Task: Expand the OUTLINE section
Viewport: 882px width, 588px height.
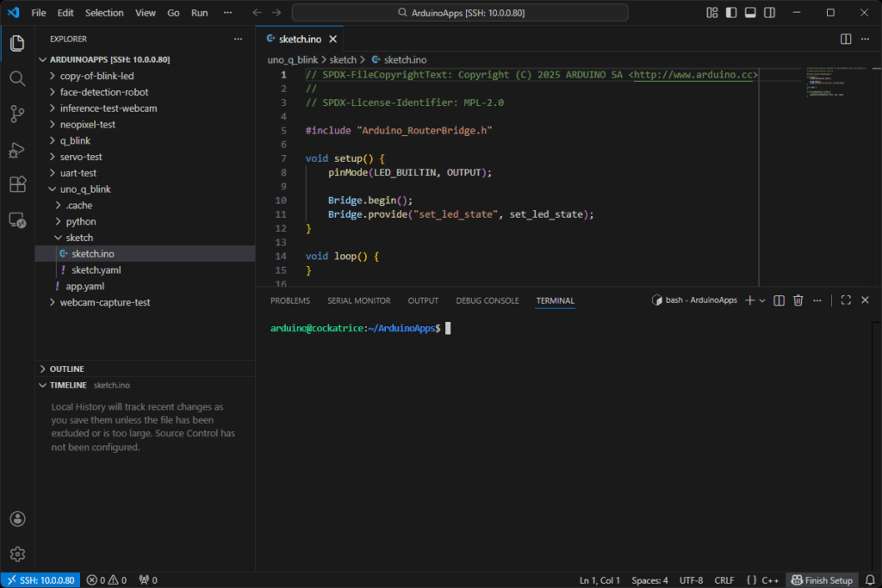Action: click(x=66, y=368)
